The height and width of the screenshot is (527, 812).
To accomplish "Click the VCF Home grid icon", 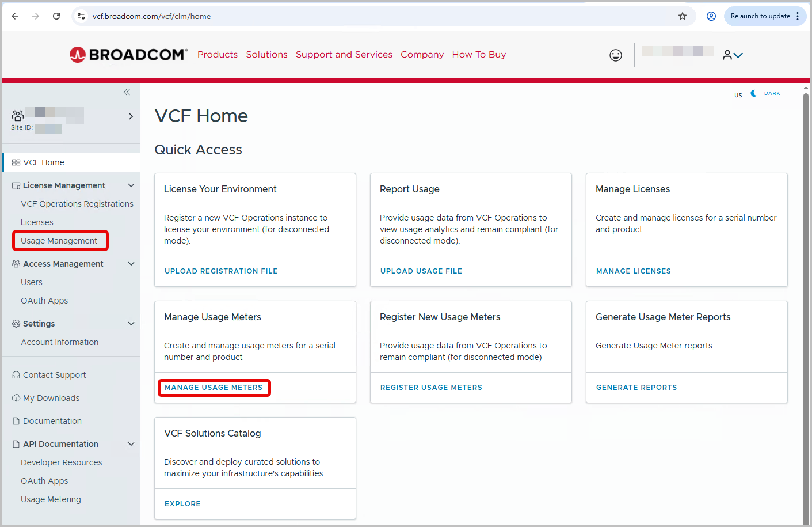I will pyautogui.click(x=16, y=162).
